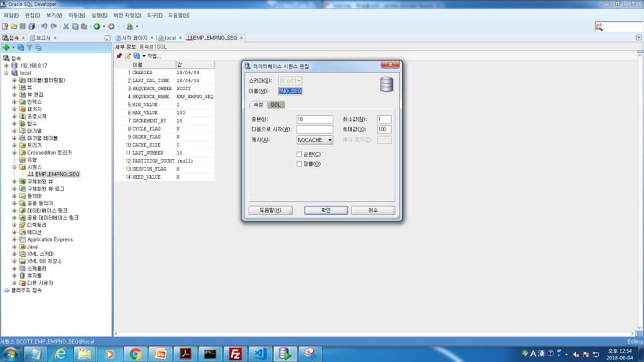Click the red pin (freeze view) icon
Image resolution: width=644 pixels, height=362 pixels.
click(119, 56)
